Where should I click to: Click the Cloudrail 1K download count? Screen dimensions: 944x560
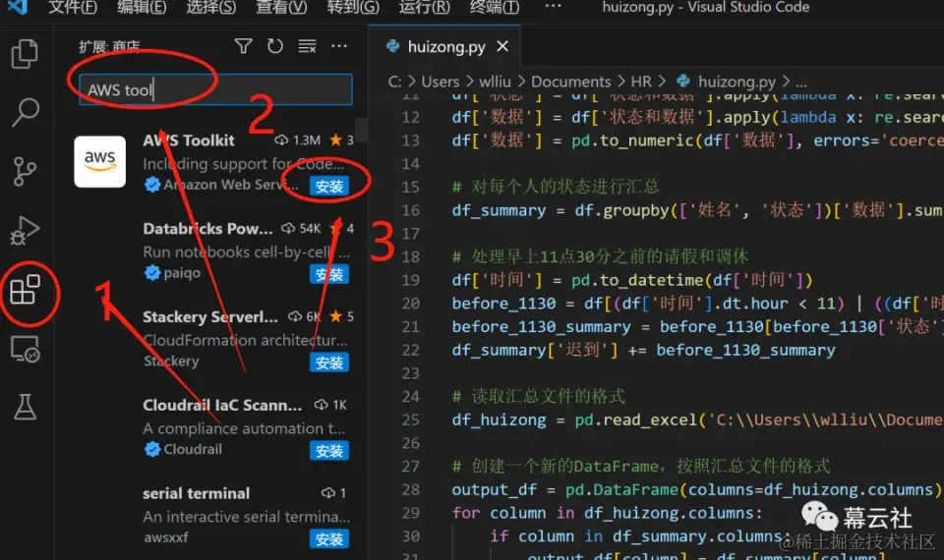[330, 405]
